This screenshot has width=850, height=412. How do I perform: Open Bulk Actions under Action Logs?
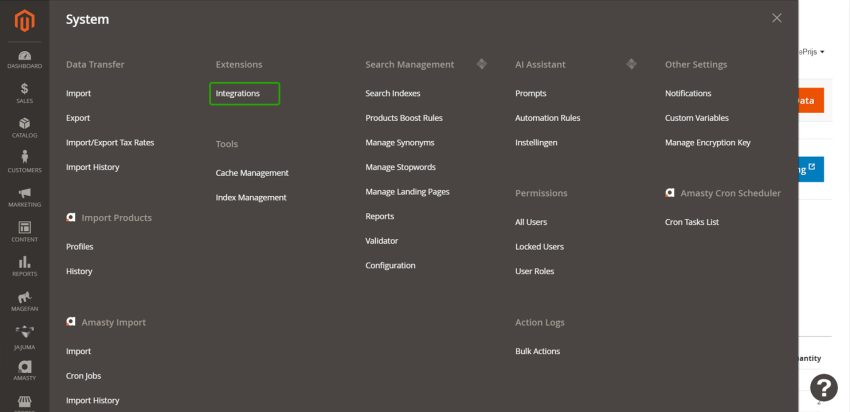tap(538, 351)
